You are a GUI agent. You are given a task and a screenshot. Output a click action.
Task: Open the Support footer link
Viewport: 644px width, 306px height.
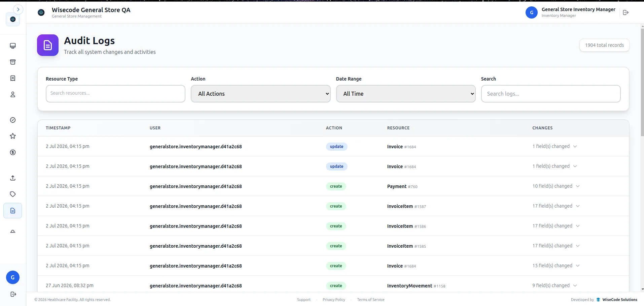[304, 300]
